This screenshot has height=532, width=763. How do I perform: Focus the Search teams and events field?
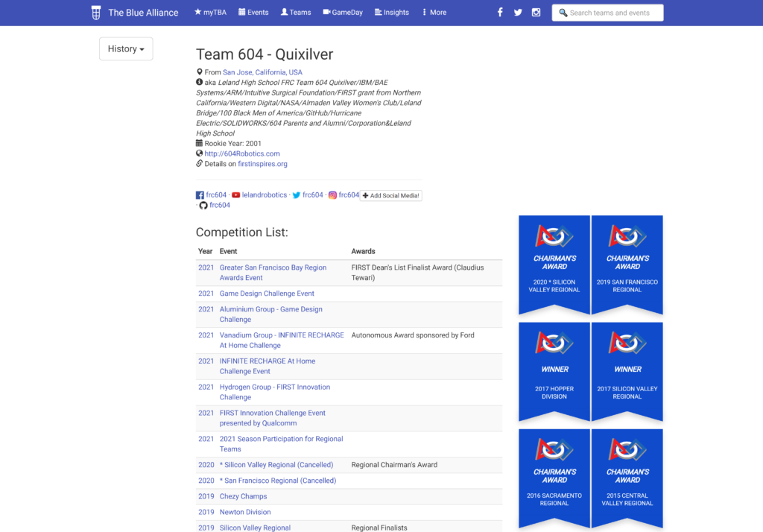[x=607, y=13]
